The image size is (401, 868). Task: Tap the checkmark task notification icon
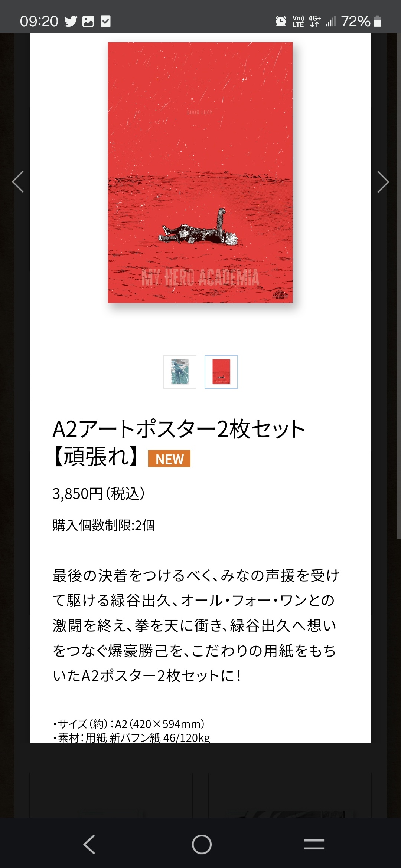106,22
